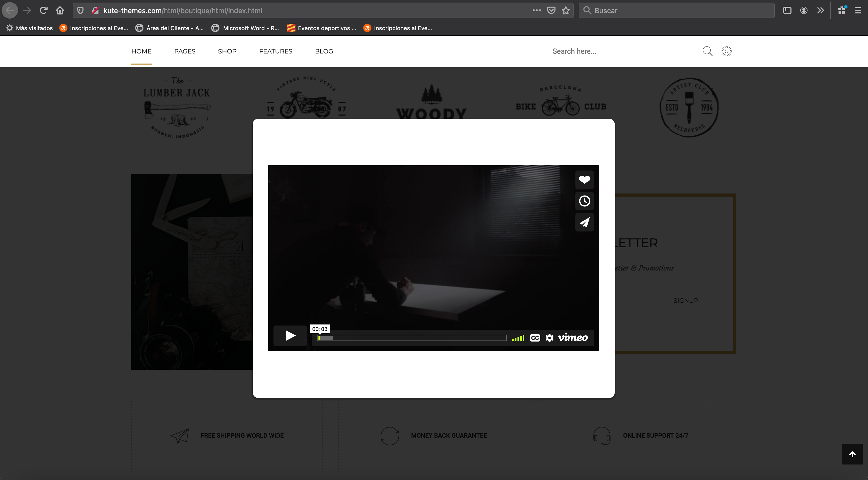Open first 'Inscripciones al Eve...' bookmark
This screenshot has height=480, width=868.
(94, 28)
